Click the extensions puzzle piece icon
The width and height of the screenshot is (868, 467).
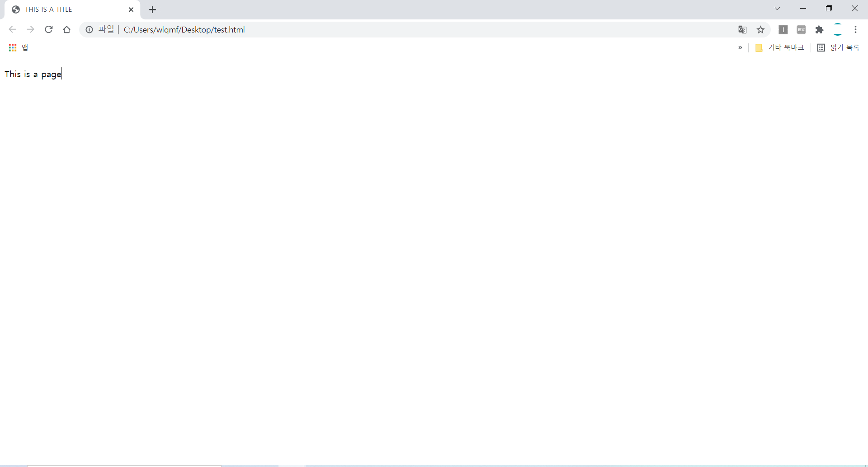click(820, 29)
